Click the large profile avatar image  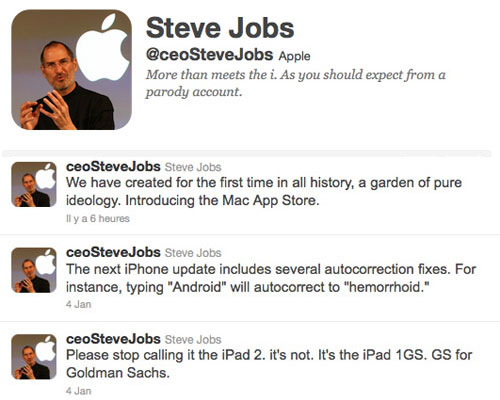click(71, 69)
